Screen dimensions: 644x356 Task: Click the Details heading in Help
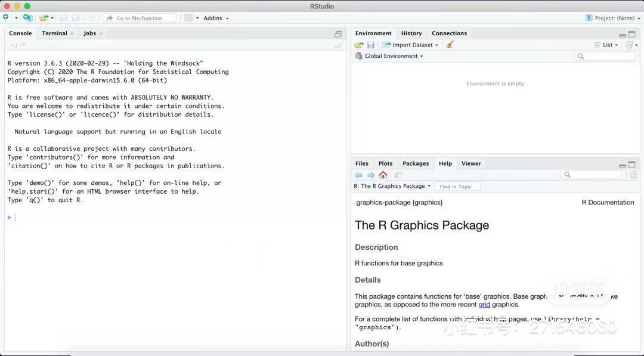point(367,280)
